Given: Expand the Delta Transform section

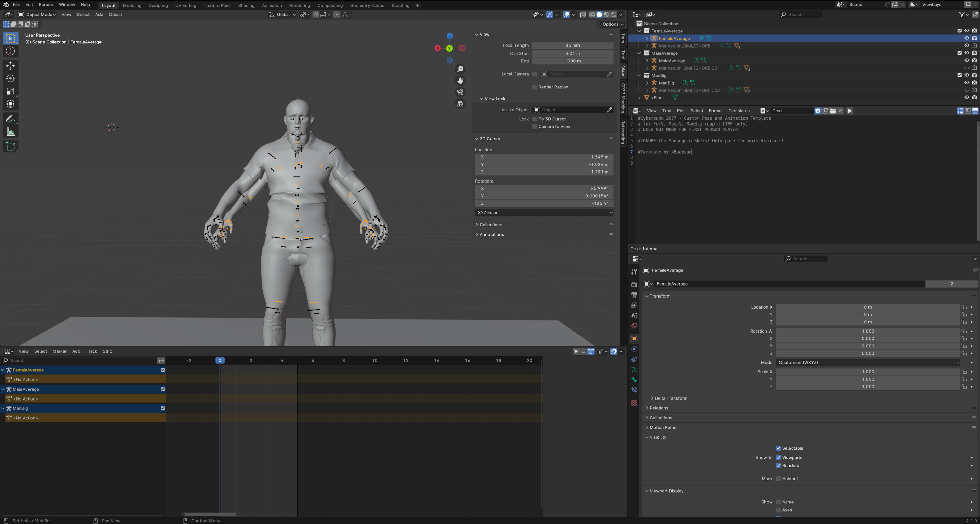Looking at the screenshot, I should [670, 398].
